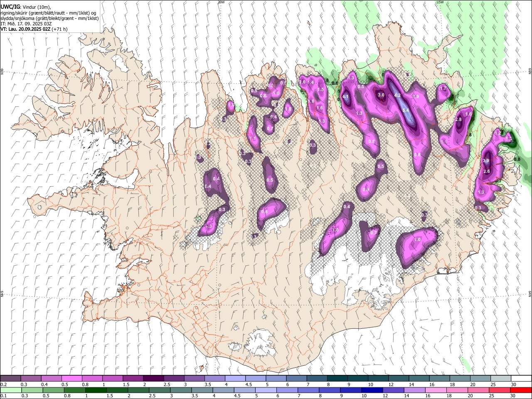The height and width of the screenshot is (399, 532).
Task: Click the 0.2 label under upper legend
Action: click(x=3, y=384)
